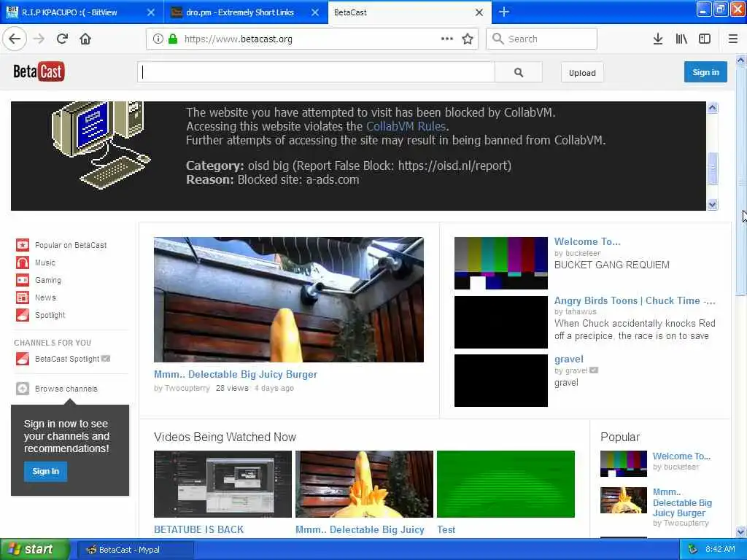Click the green padlock security icon
Viewport: 747px width, 560px height.
tap(173, 39)
